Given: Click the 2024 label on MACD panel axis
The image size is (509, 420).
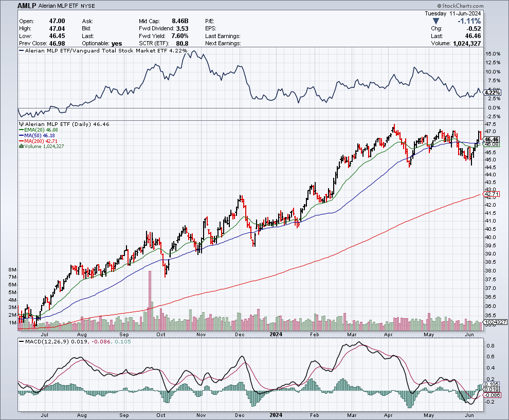Looking at the screenshot, I should point(276,415).
